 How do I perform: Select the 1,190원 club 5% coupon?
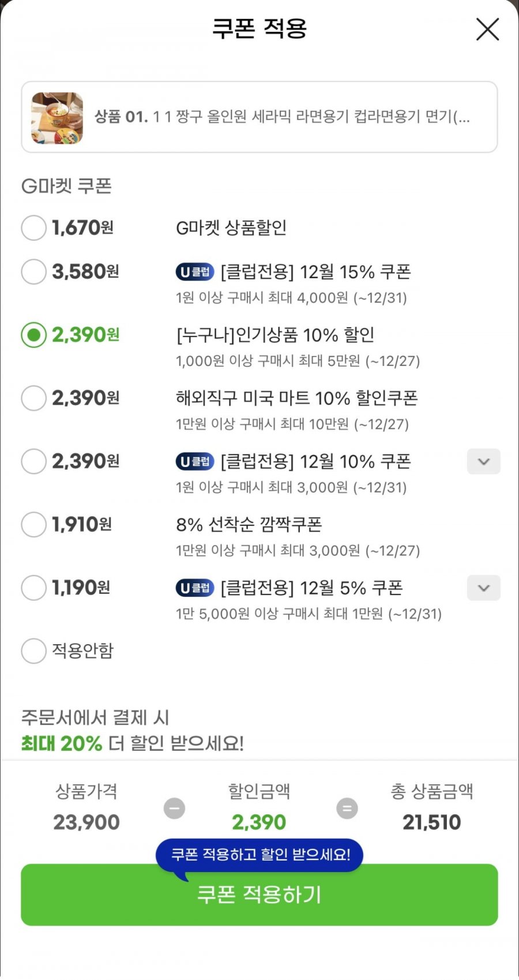coord(33,588)
